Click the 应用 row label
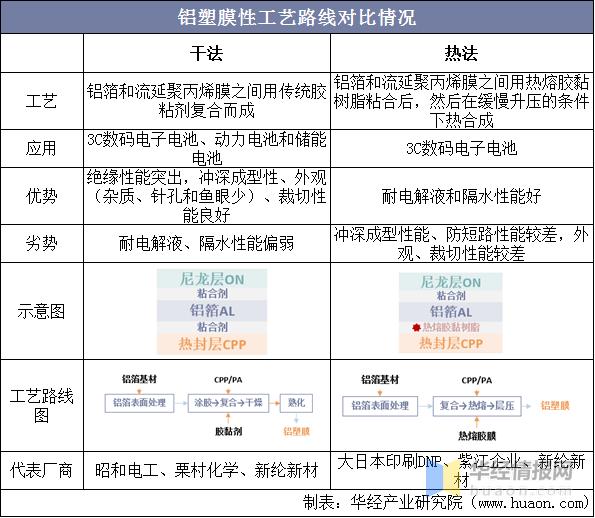Screen dimensions: 595x518 [41, 148]
